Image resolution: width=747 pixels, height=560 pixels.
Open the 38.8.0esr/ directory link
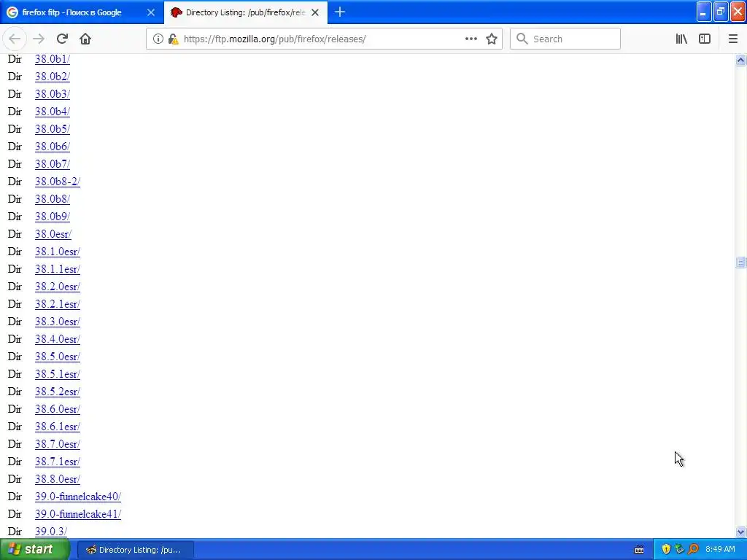(58, 480)
